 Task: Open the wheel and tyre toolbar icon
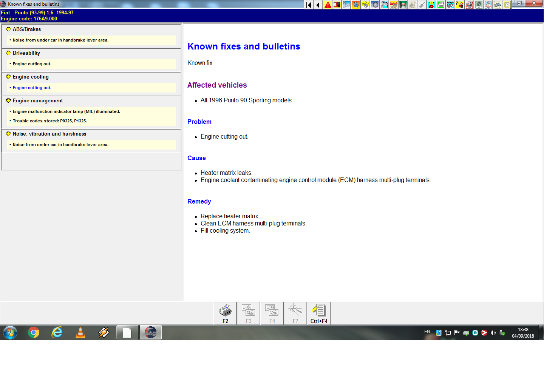375,5
